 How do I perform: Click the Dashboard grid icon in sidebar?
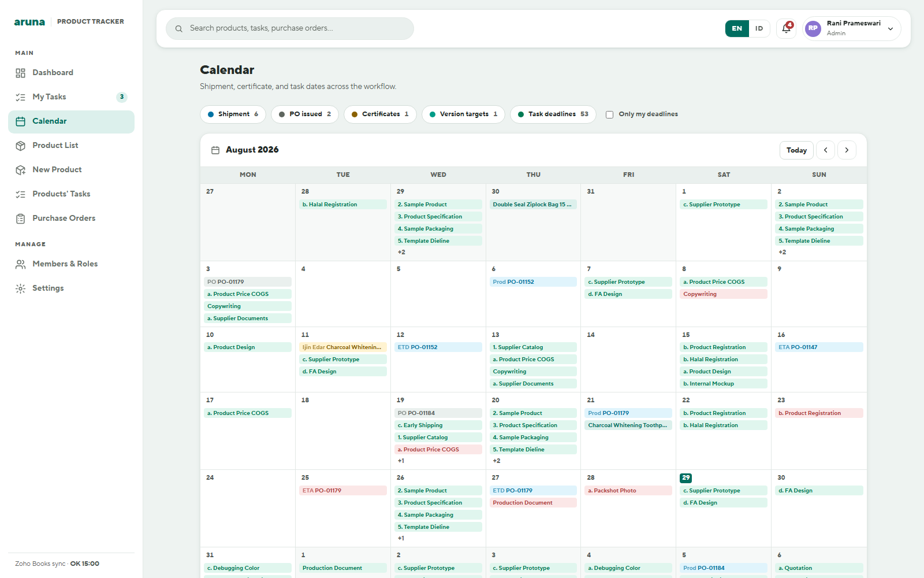21,73
